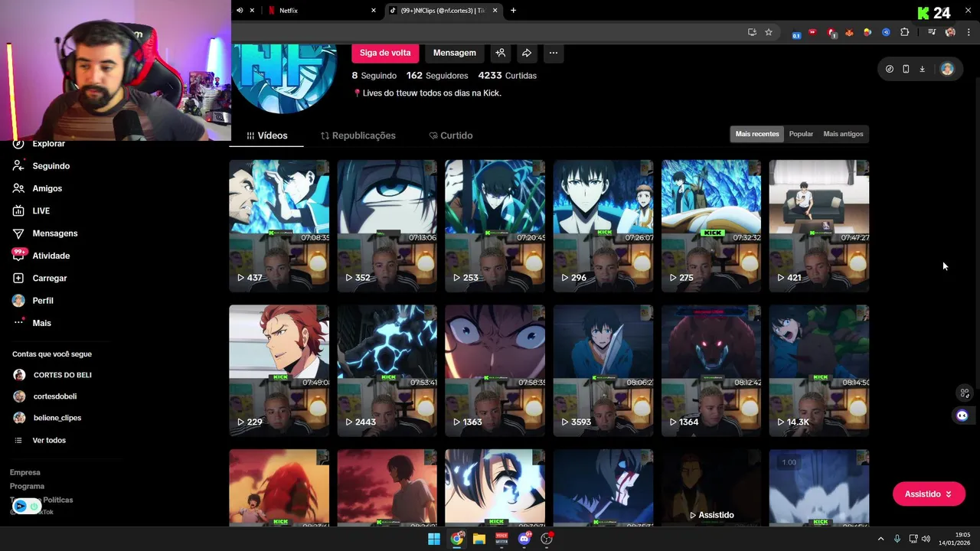Open the phone icon in floating toolbar
The image size is (980, 551).
point(906,69)
